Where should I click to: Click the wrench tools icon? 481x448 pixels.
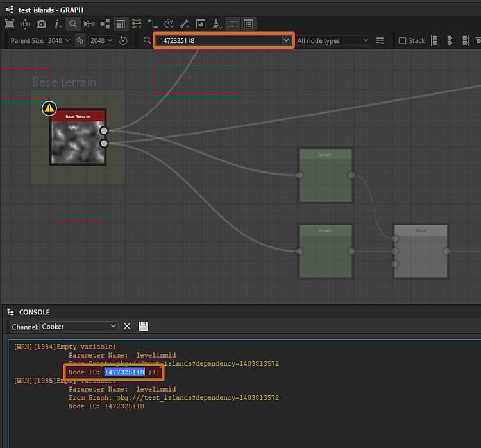pyautogui.click(x=184, y=24)
